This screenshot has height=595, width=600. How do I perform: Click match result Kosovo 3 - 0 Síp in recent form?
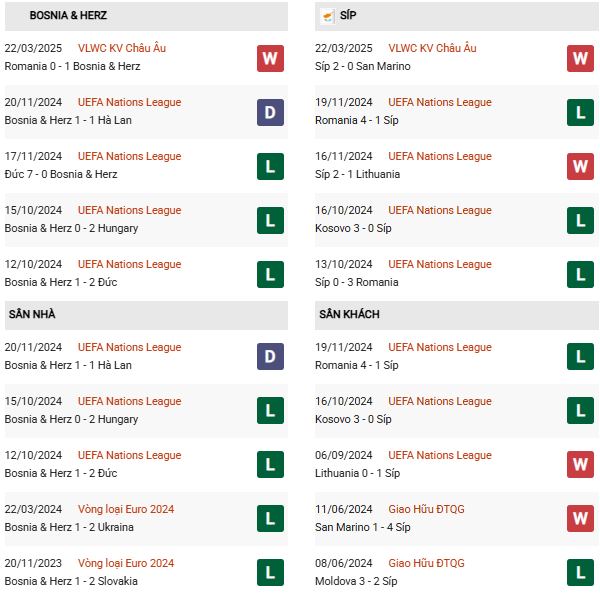tap(353, 228)
